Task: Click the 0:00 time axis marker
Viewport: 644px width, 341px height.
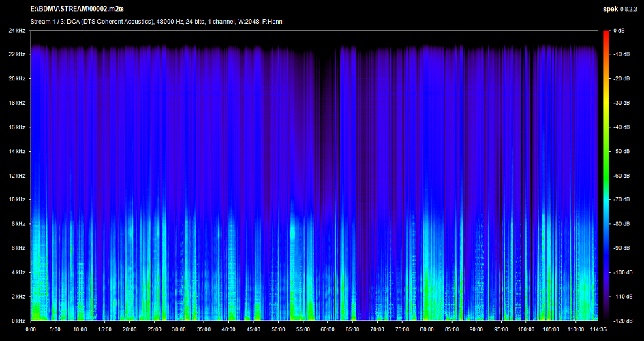Action: (x=31, y=329)
